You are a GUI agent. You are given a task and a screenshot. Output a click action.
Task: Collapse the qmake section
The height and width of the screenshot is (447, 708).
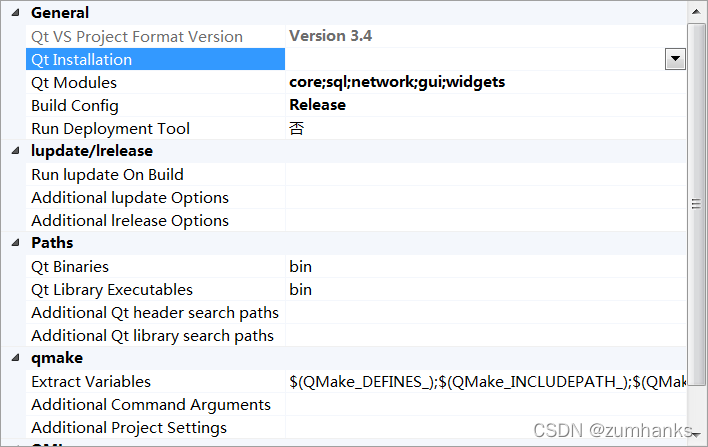point(16,358)
